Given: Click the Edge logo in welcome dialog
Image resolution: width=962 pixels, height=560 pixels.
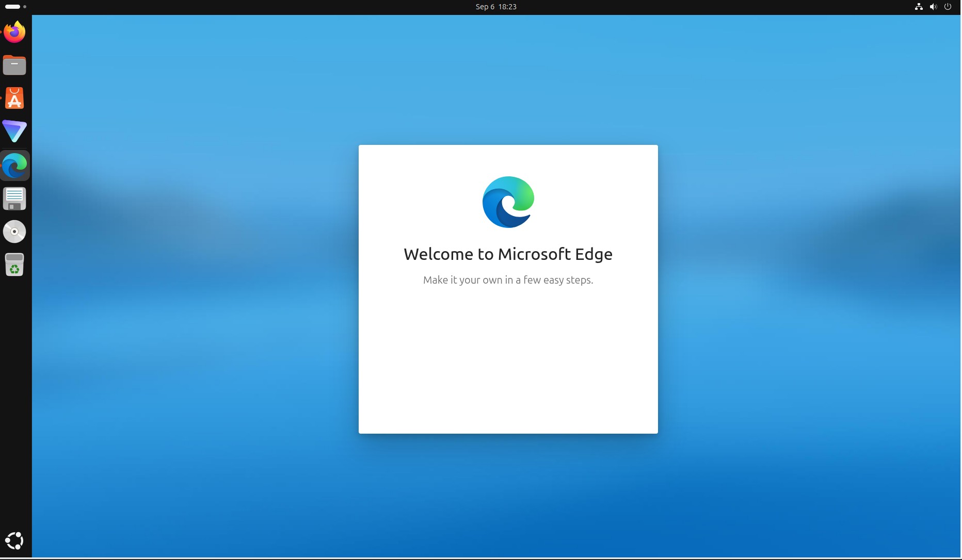Looking at the screenshot, I should (508, 202).
